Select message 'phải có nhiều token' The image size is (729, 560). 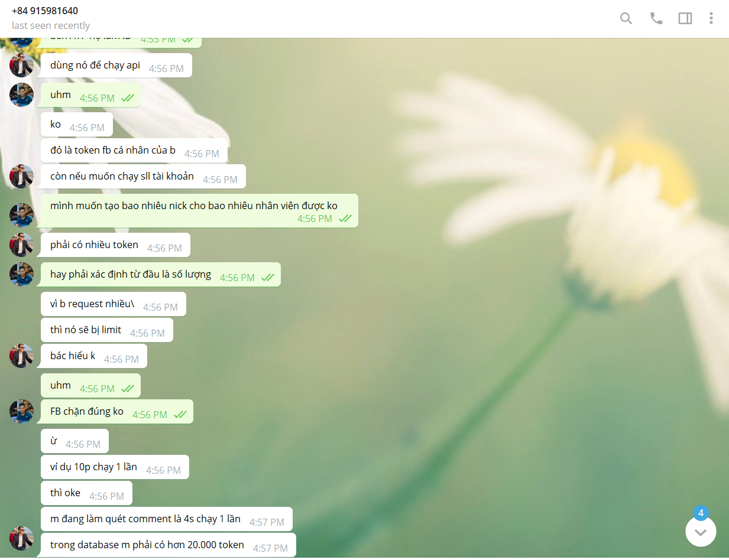[x=115, y=245]
